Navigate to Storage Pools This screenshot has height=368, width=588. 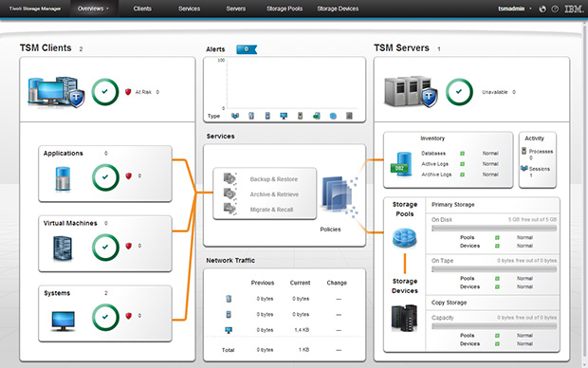[x=285, y=9]
